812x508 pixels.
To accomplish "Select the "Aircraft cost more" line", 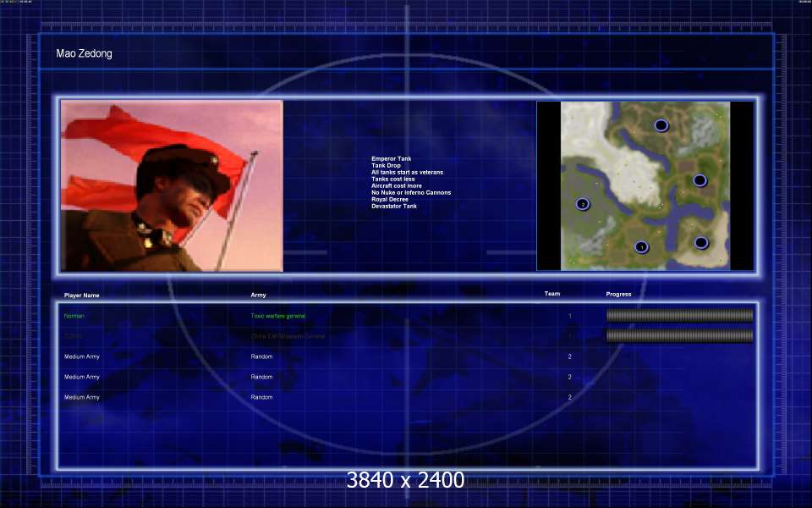I will tap(397, 185).
